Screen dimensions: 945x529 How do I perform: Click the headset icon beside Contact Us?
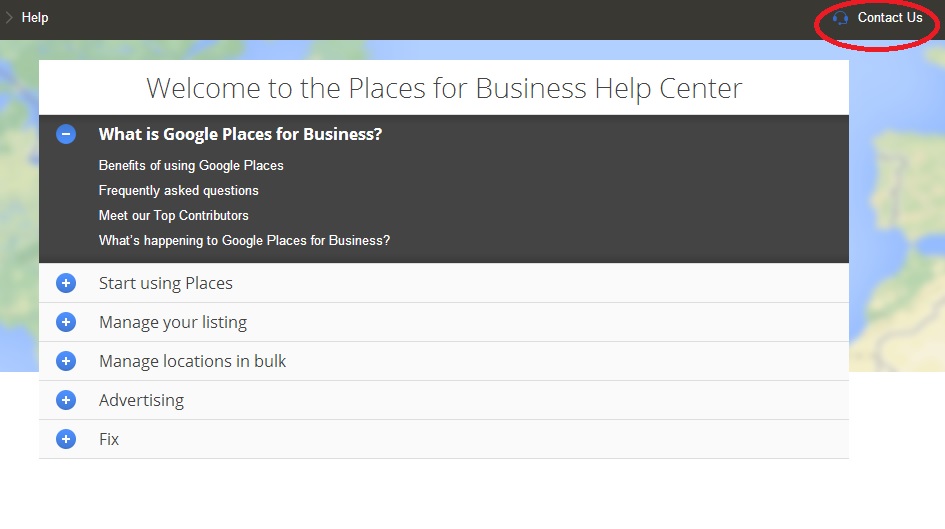click(x=840, y=18)
